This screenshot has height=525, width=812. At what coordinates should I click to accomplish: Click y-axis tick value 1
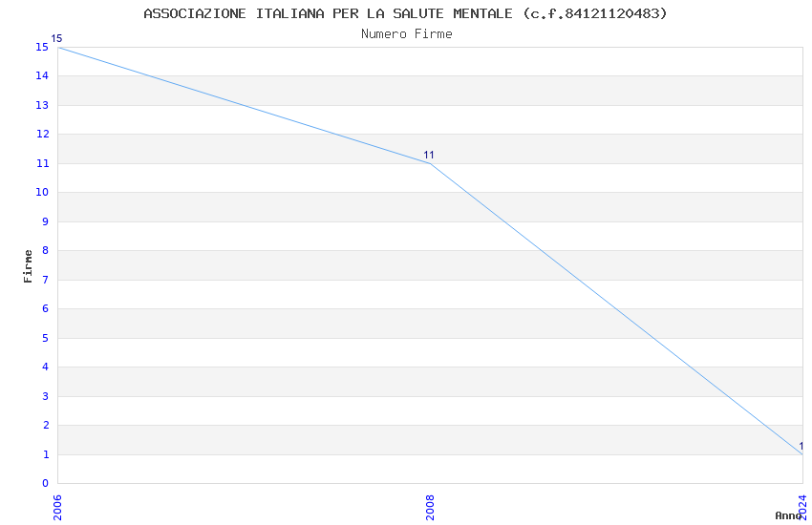point(46,454)
